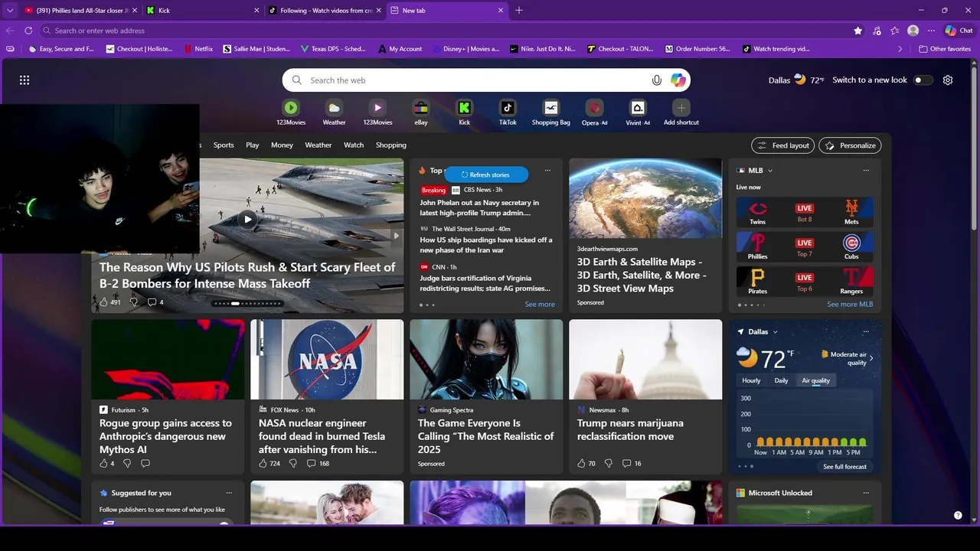The width and height of the screenshot is (980, 551).
Task: Open Rogue group Mythos AI article
Action: point(165,436)
